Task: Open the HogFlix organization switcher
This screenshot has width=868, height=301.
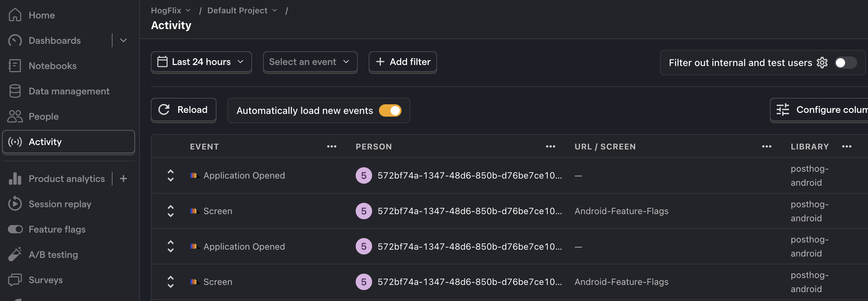Action: click(x=170, y=11)
